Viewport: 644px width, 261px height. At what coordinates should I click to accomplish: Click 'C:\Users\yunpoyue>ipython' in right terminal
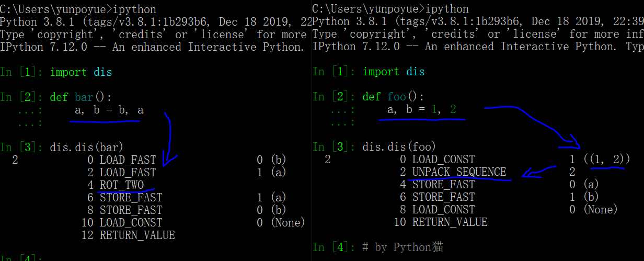click(390, 9)
